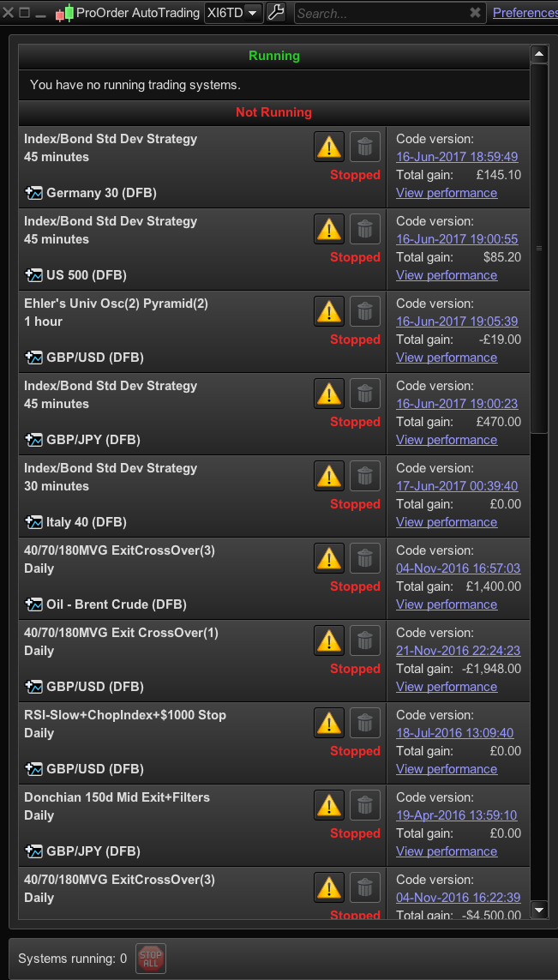
Task: Click the warning icon for Germany 30 strategy
Action: 328,147
